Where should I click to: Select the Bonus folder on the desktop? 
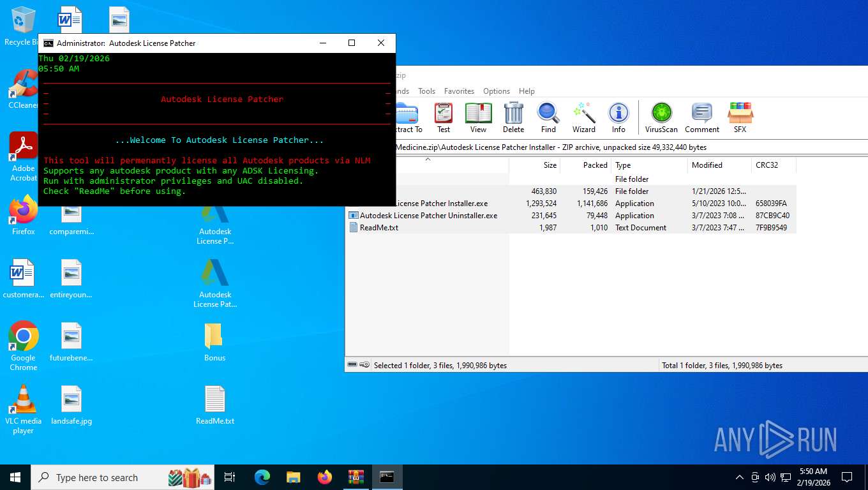click(x=214, y=341)
